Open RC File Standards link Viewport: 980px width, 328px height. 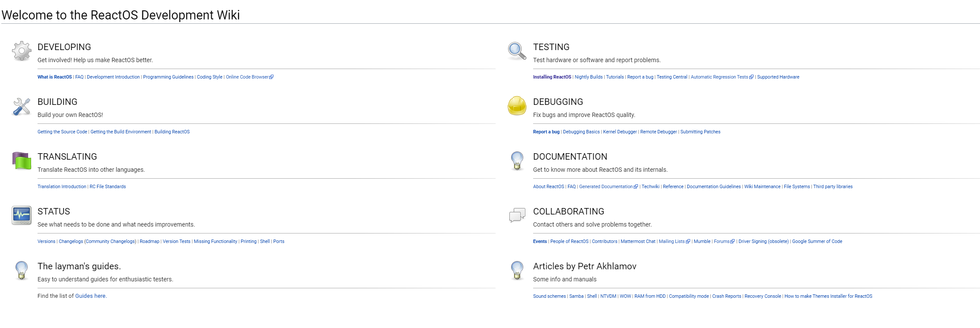point(108,186)
